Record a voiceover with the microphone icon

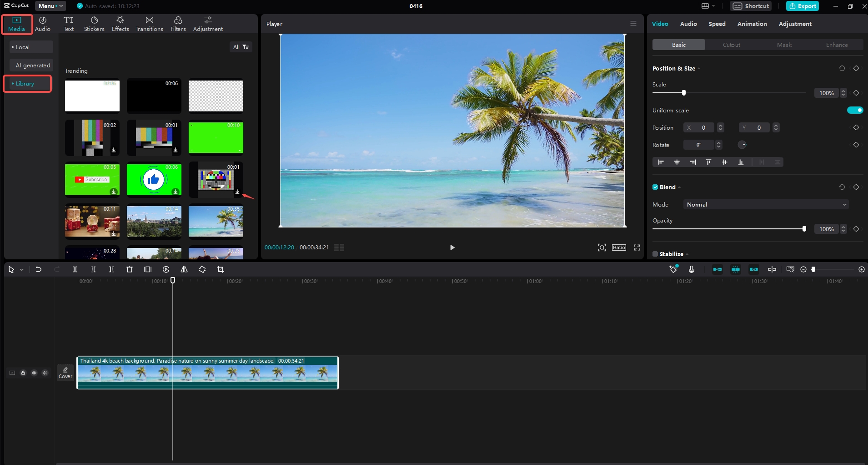point(691,269)
